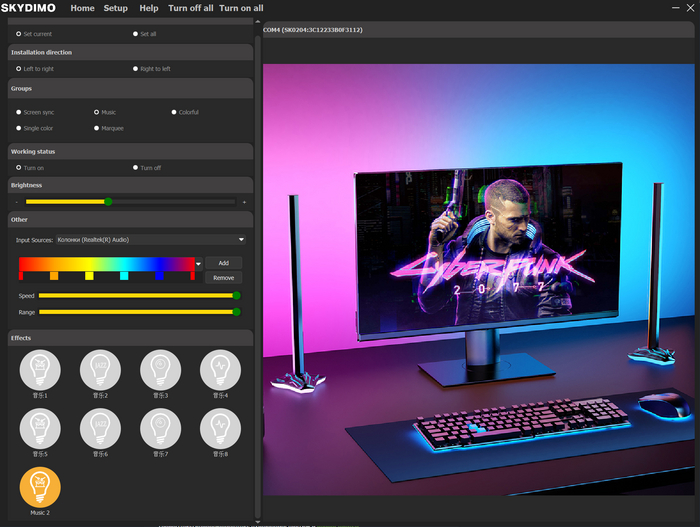This screenshot has height=527, width=700.
Task: Select the Right to left installation direction
Action: [136, 69]
